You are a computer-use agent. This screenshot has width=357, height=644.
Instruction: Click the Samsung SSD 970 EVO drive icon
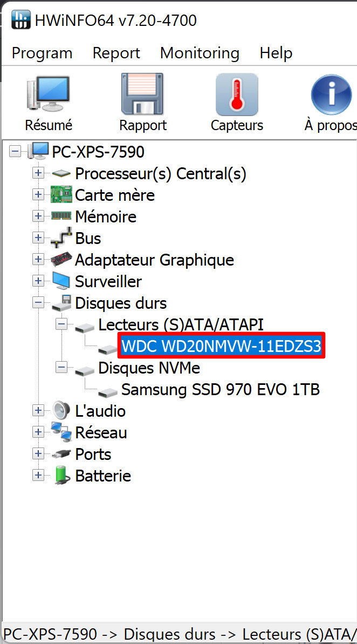point(108,392)
